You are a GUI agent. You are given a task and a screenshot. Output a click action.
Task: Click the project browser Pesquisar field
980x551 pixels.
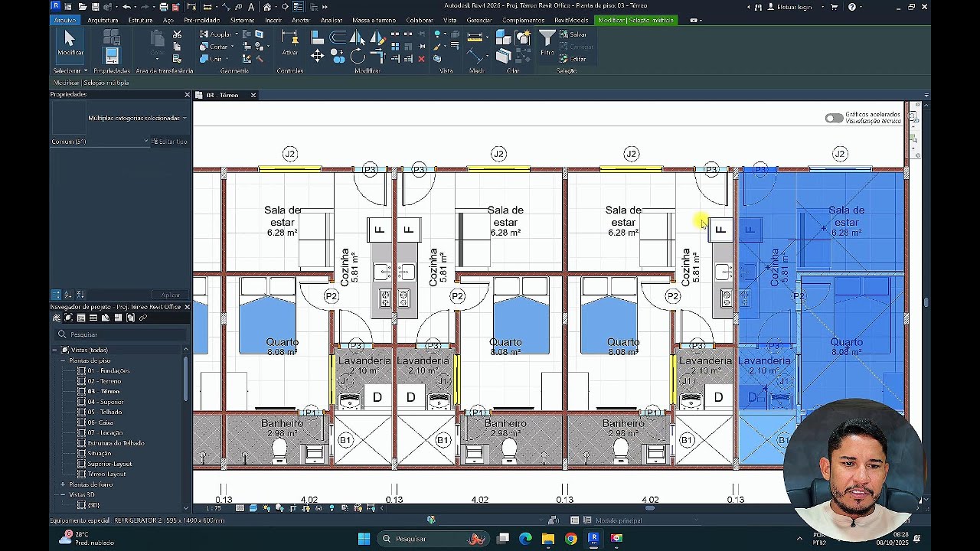(121, 334)
